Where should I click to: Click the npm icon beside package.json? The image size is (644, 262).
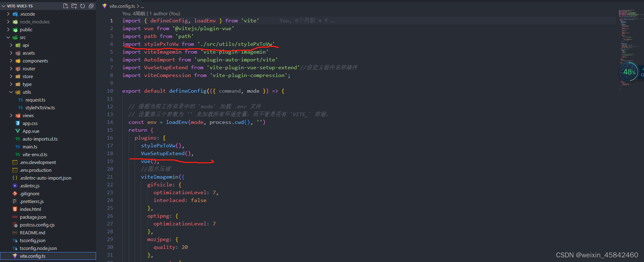(x=15, y=217)
